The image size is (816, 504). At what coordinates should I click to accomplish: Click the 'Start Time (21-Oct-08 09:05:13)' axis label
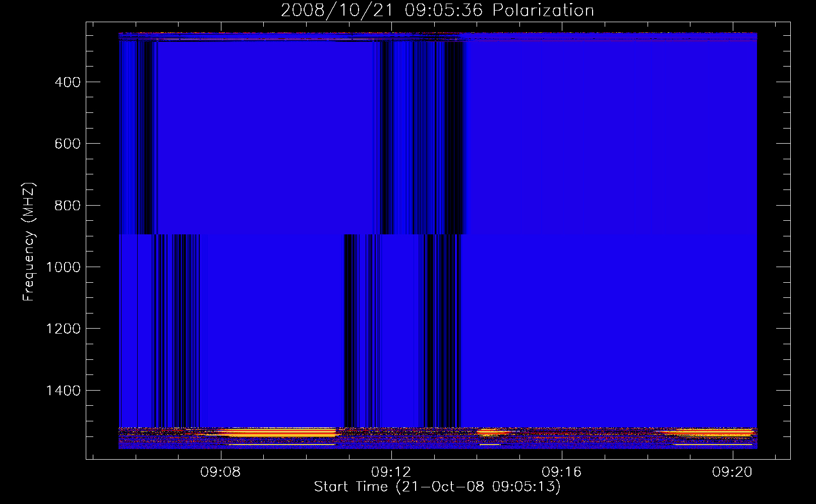[437, 487]
